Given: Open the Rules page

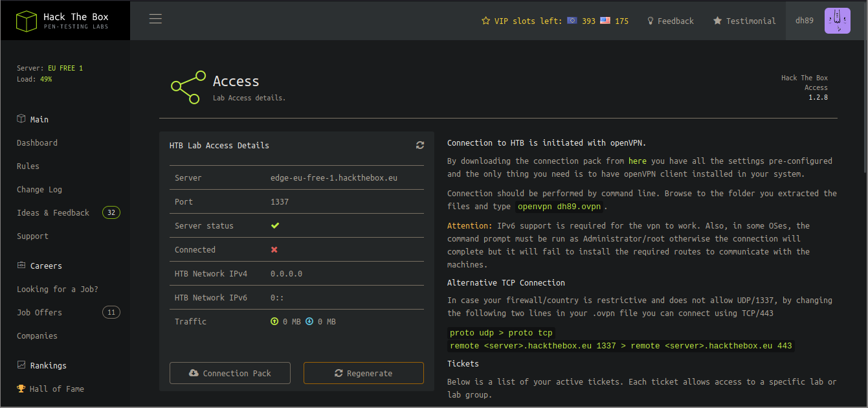Looking at the screenshot, I should [28, 166].
